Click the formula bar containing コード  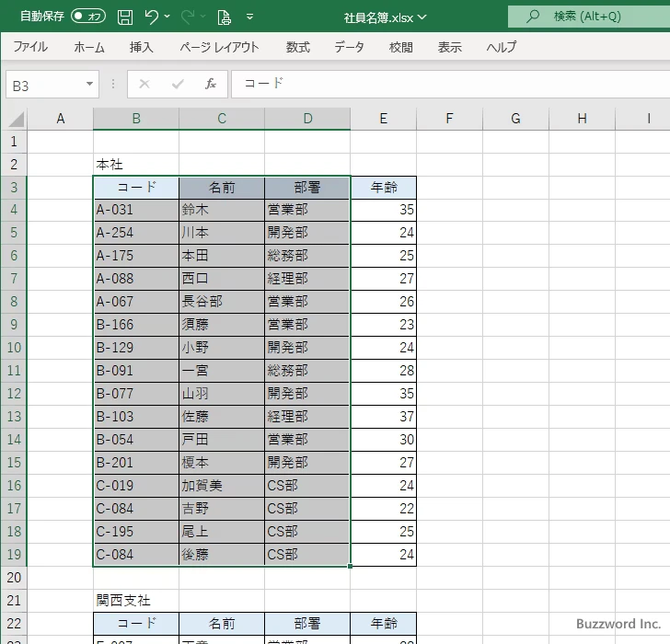(450, 84)
